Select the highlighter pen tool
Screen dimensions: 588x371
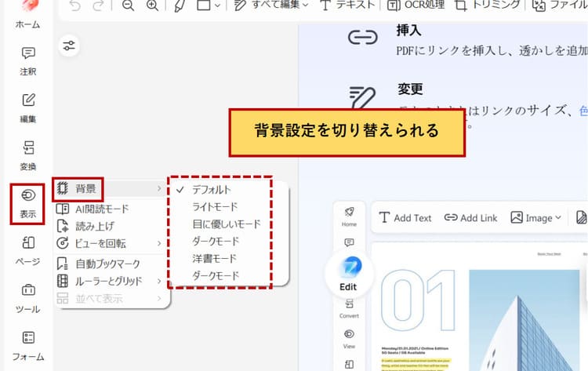pyautogui.click(x=180, y=5)
